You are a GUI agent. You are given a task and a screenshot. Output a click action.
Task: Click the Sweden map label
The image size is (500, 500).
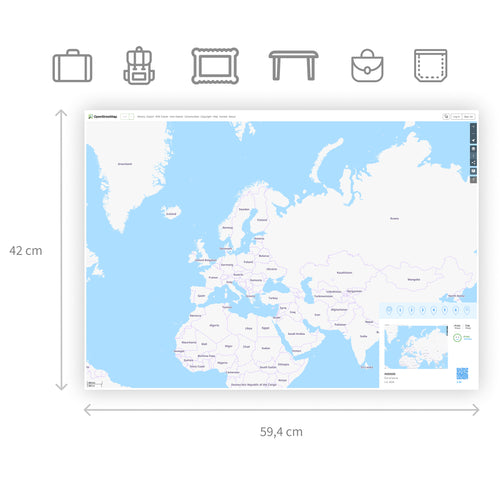[x=244, y=209]
